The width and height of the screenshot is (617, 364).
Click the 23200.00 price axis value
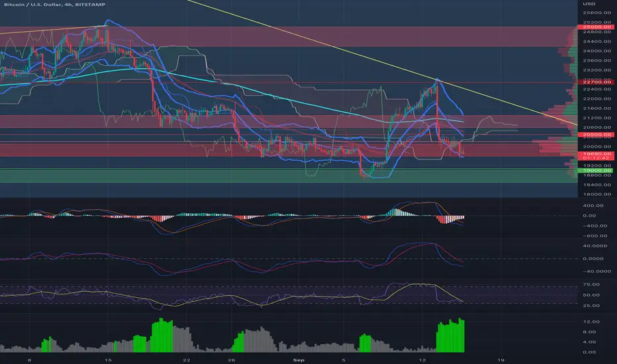pyautogui.click(x=597, y=70)
